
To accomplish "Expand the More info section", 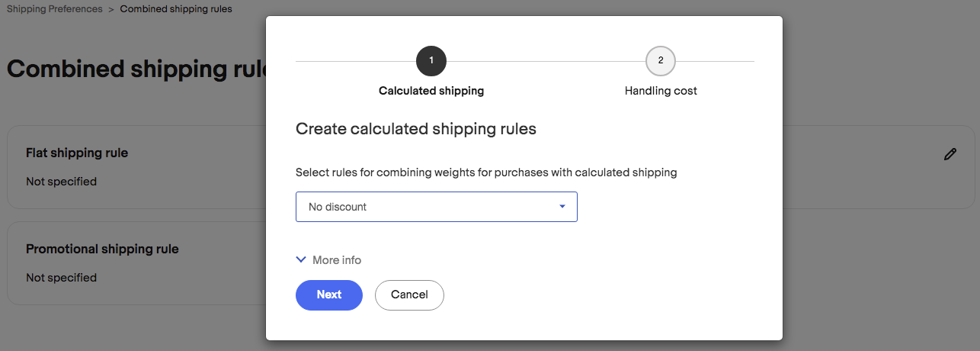I will [337, 260].
